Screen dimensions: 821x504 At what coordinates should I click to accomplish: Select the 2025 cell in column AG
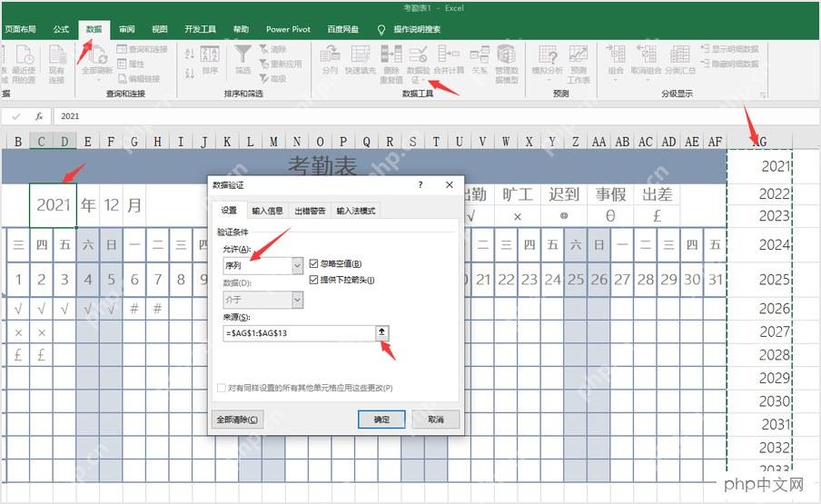(x=759, y=280)
